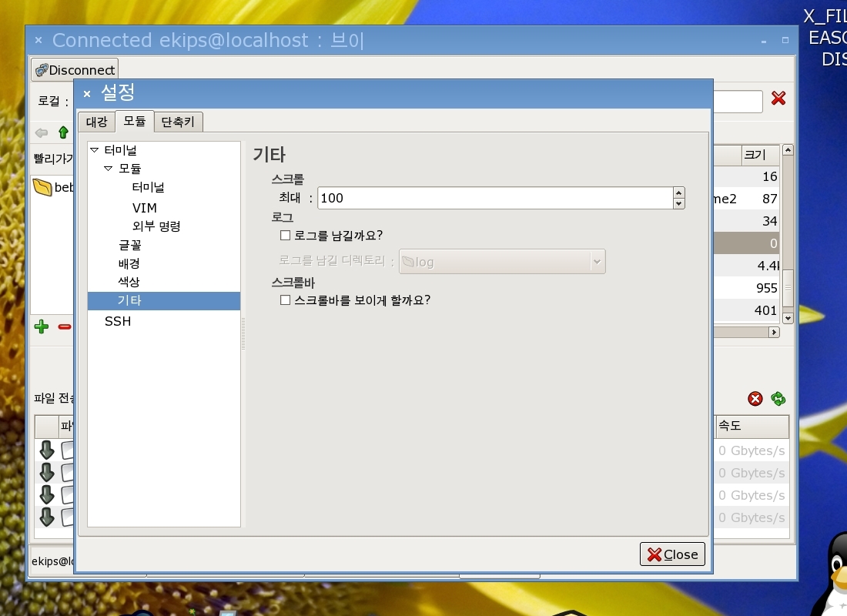Click the 최대 scroll value input field

(493, 198)
